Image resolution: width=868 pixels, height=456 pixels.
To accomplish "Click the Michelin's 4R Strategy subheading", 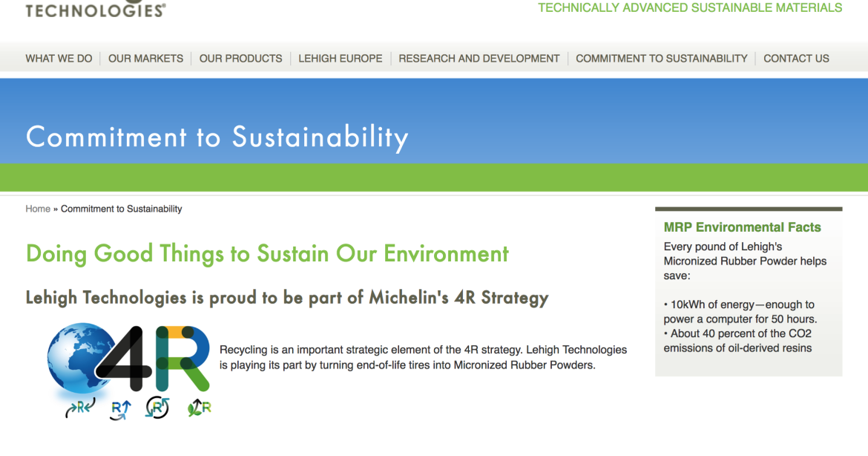I will coord(286,298).
